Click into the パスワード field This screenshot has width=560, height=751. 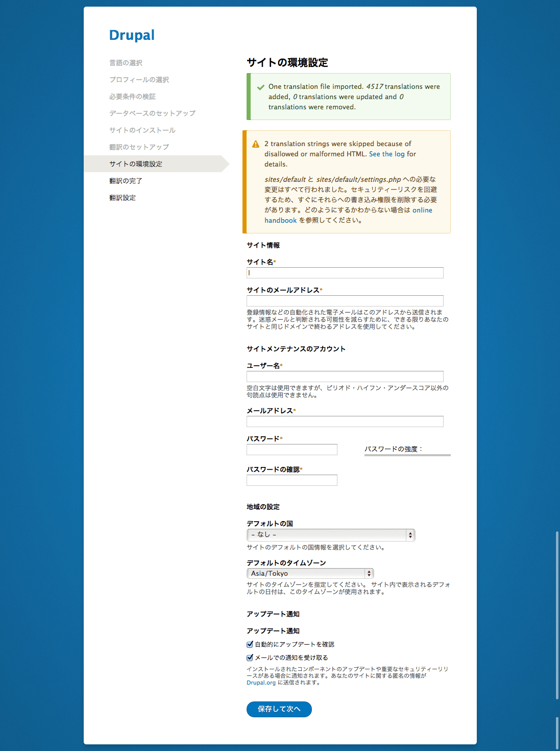tap(292, 450)
